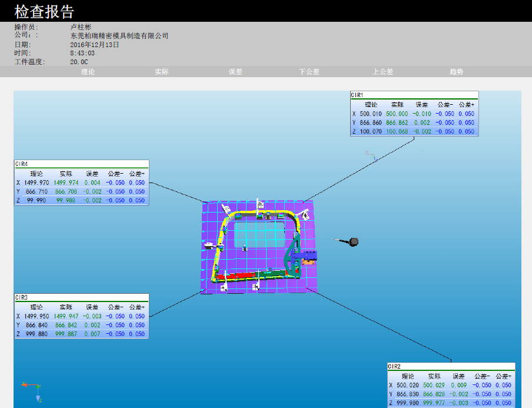Select the orange block on the fixture model
532x408 pixels.
[307, 262]
